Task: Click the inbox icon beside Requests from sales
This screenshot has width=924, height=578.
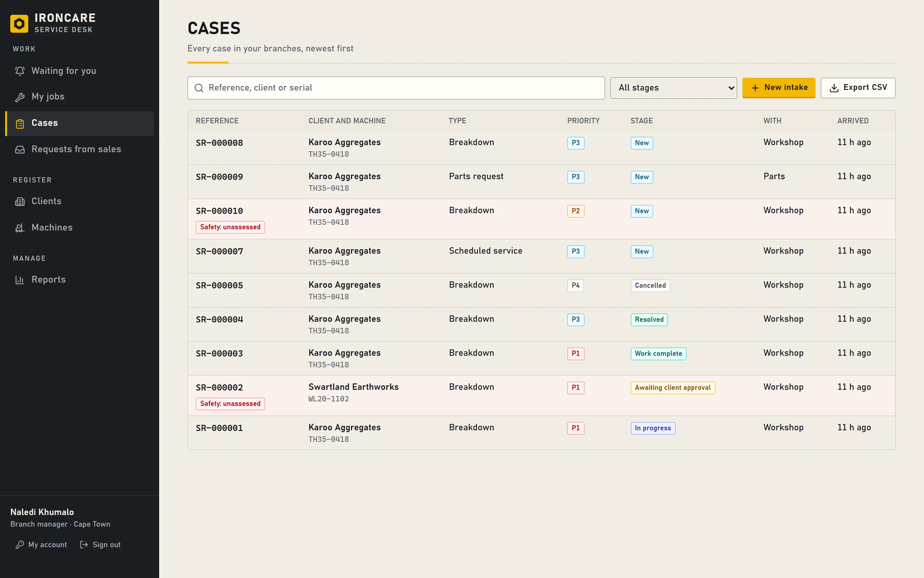Action: (20, 149)
